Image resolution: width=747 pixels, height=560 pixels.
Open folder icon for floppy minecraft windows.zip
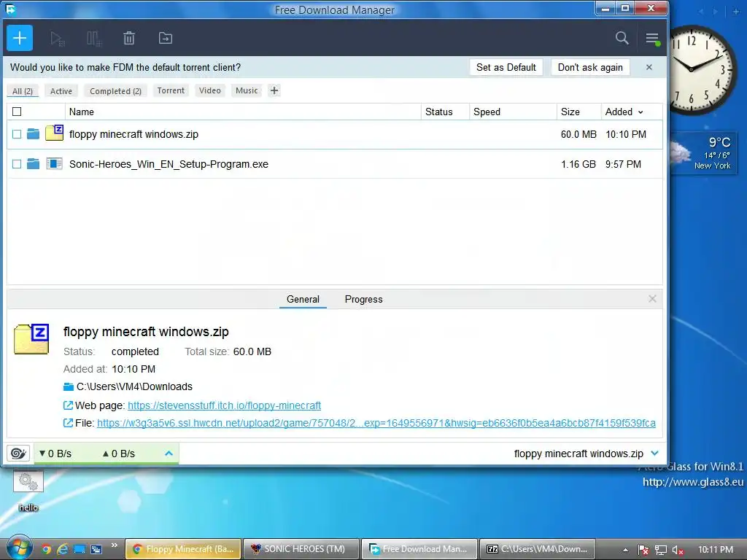33,134
